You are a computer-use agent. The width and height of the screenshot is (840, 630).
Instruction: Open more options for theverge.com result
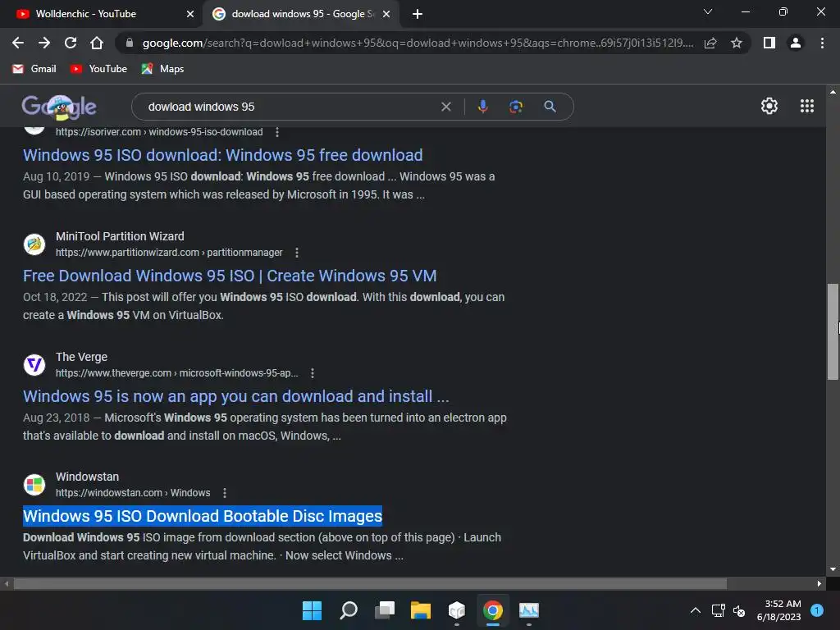(x=313, y=373)
